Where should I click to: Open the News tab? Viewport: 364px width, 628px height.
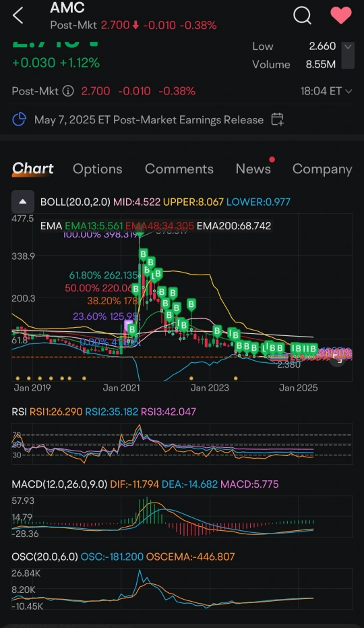click(253, 169)
